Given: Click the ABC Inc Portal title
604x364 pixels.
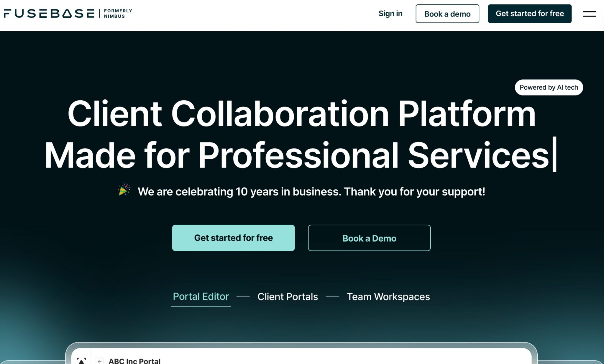Looking at the screenshot, I should pos(134,360).
